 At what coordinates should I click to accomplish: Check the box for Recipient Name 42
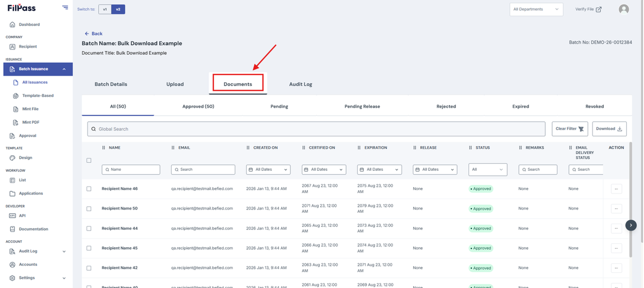click(89, 268)
